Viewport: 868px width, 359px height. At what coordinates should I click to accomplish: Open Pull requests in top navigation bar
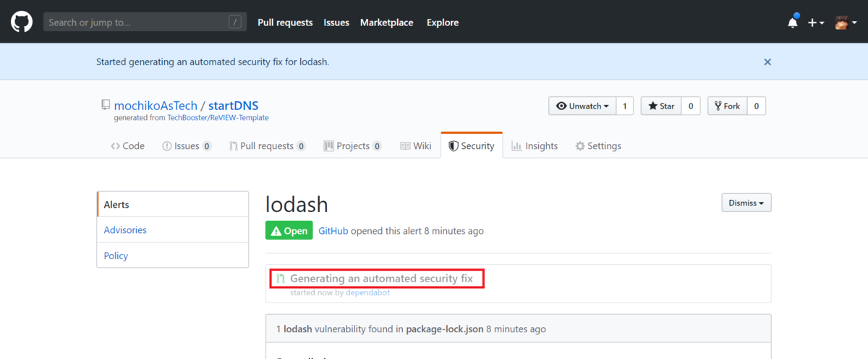pyautogui.click(x=285, y=22)
